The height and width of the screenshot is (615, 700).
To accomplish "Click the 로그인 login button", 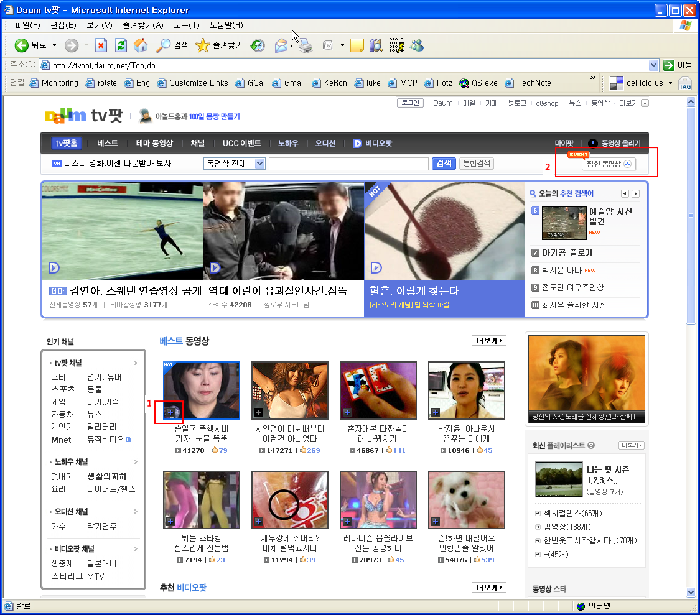I will tap(410, 103).
